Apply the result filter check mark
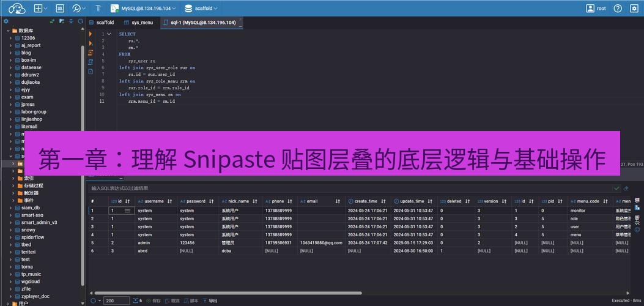The image size is (644, 306). 616,188
